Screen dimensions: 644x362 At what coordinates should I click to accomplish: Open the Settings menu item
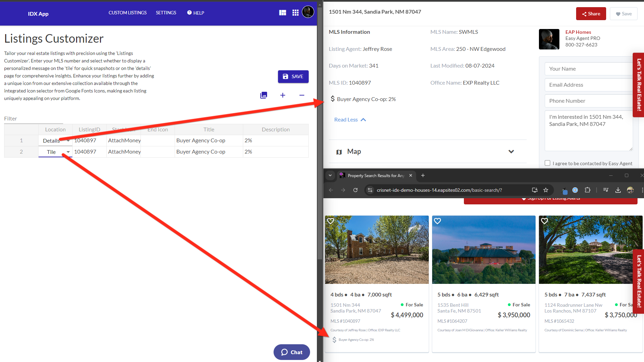click(166, 13)
